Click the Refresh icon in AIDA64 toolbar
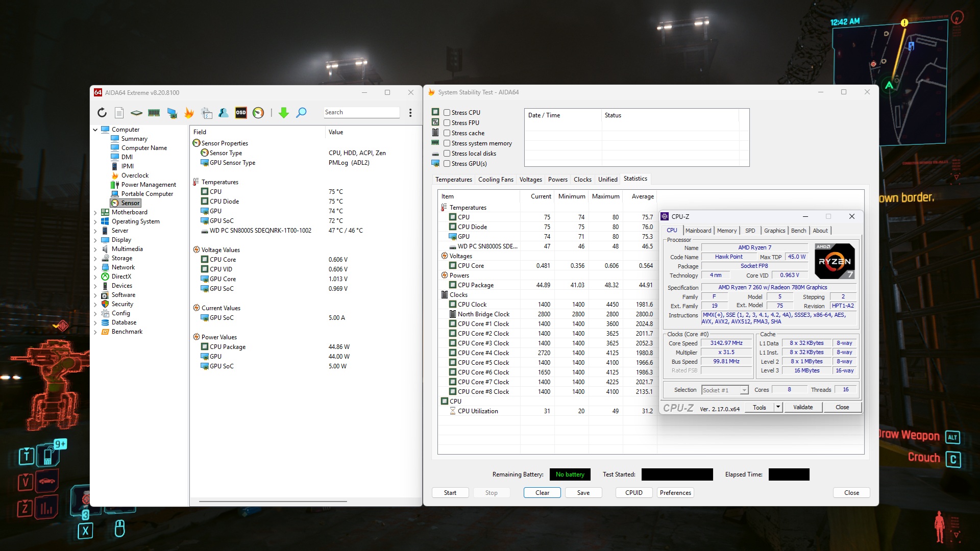 (102, 113)
